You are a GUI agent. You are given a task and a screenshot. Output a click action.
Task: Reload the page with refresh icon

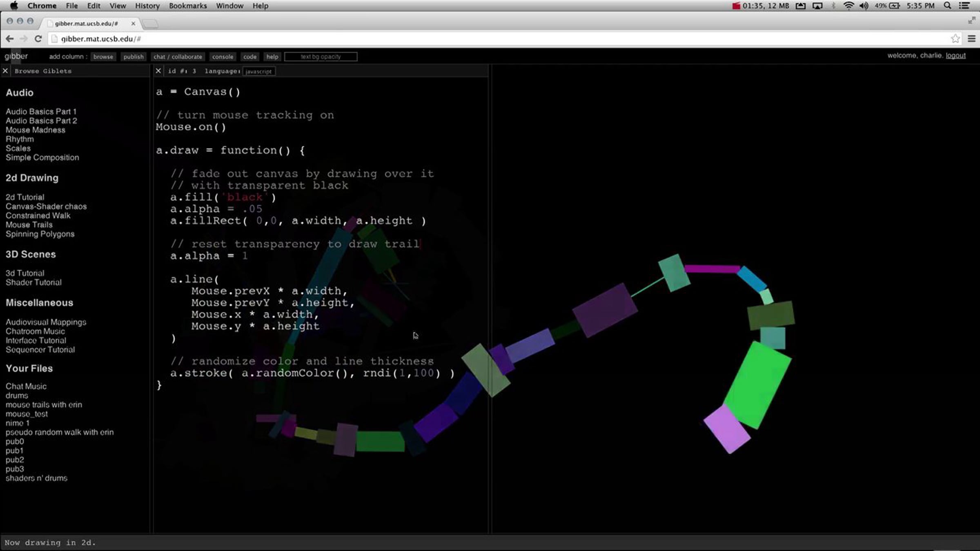(x=38, y=39)
